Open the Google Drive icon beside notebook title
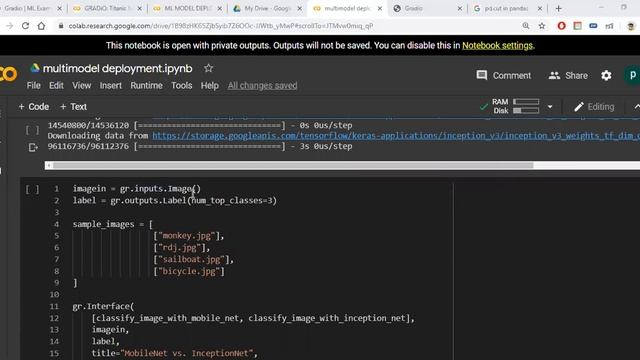640x360 pixels. pos(35,68)
